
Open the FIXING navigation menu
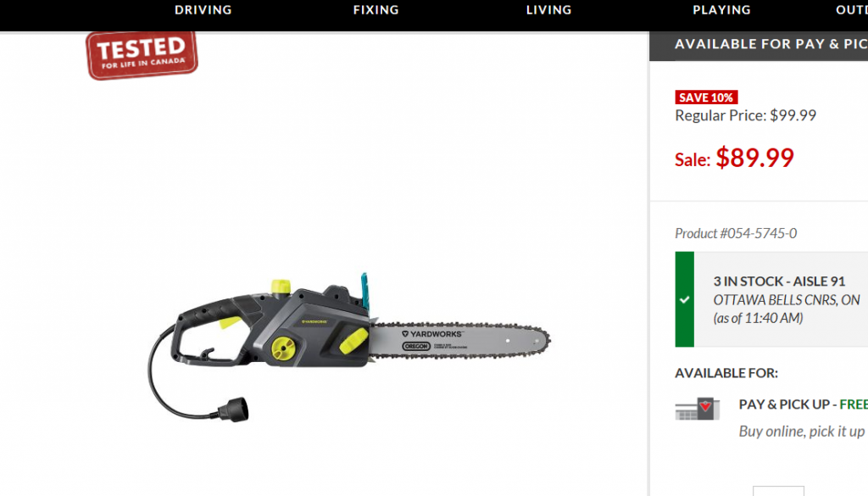point(376,10)
